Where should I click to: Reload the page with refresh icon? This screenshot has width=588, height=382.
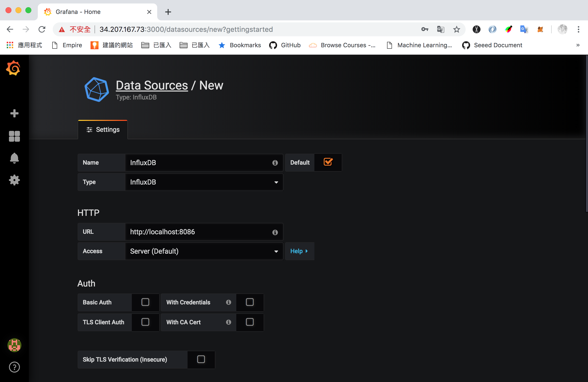click(42, 29)
